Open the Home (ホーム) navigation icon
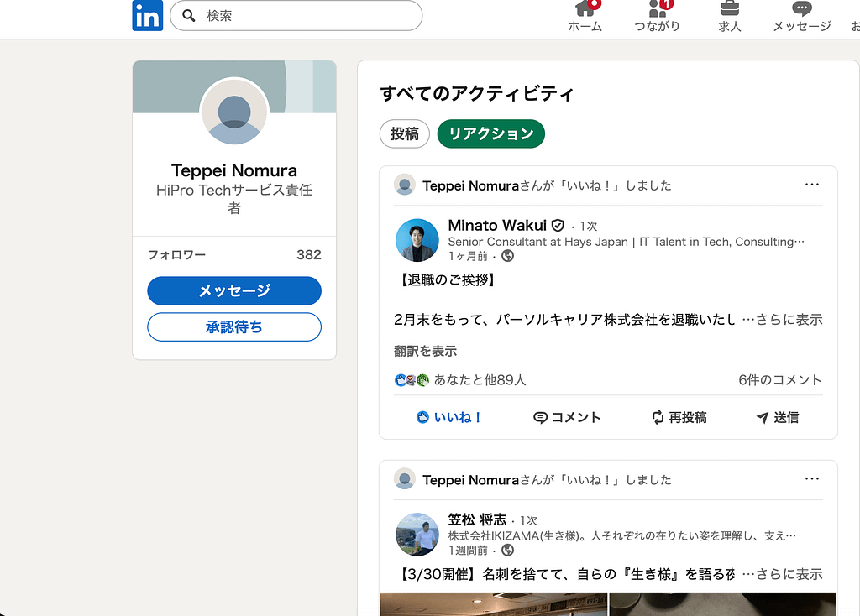Viewport: 860px width, 616px height. 585,9
